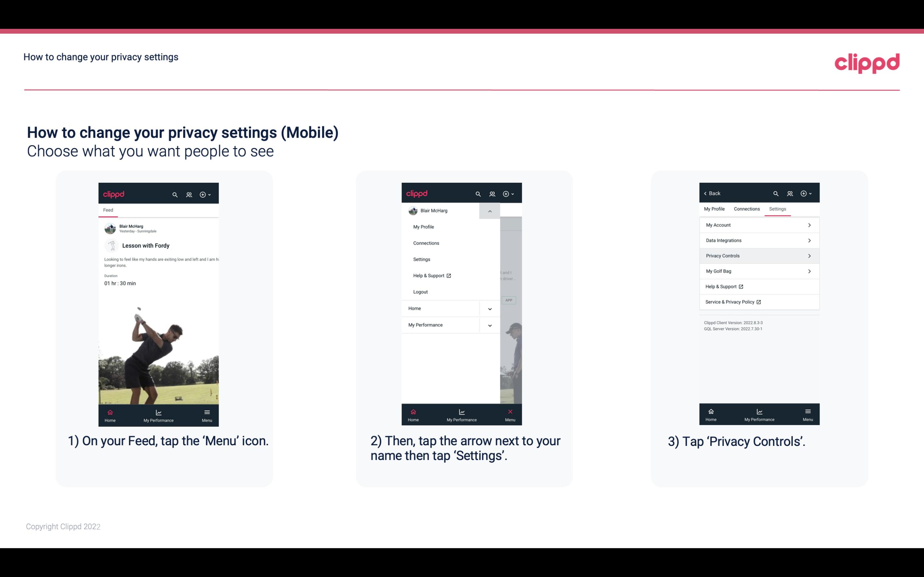This screenshot has width=924, height=577.
Task: Select the Connections option in menu
Action: 426,243
